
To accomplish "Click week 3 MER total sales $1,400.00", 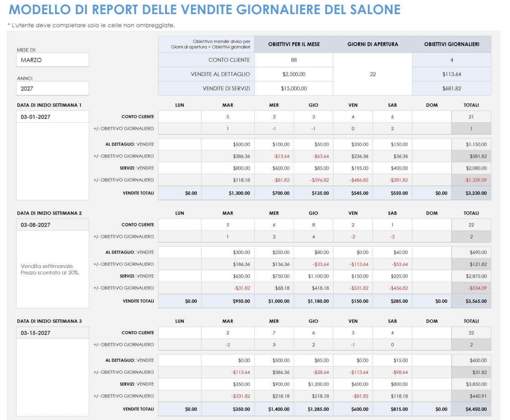I will [274, 409].
